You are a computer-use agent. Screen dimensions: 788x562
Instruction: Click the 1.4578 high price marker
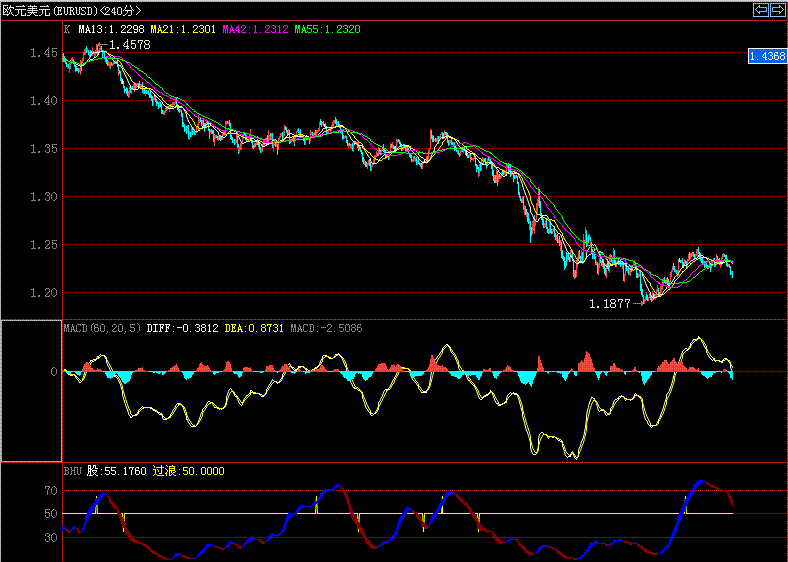pyautogui.click(x=130, y=46)
